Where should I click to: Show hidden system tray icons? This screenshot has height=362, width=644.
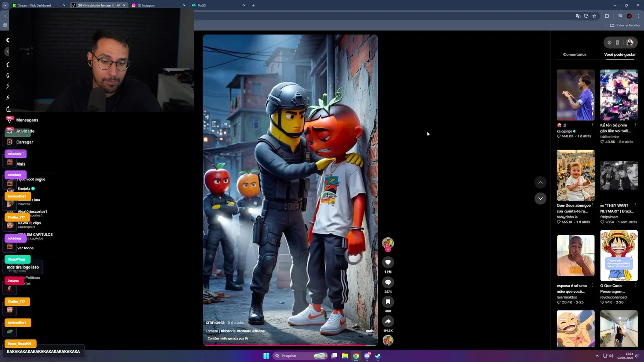[598, 356]
